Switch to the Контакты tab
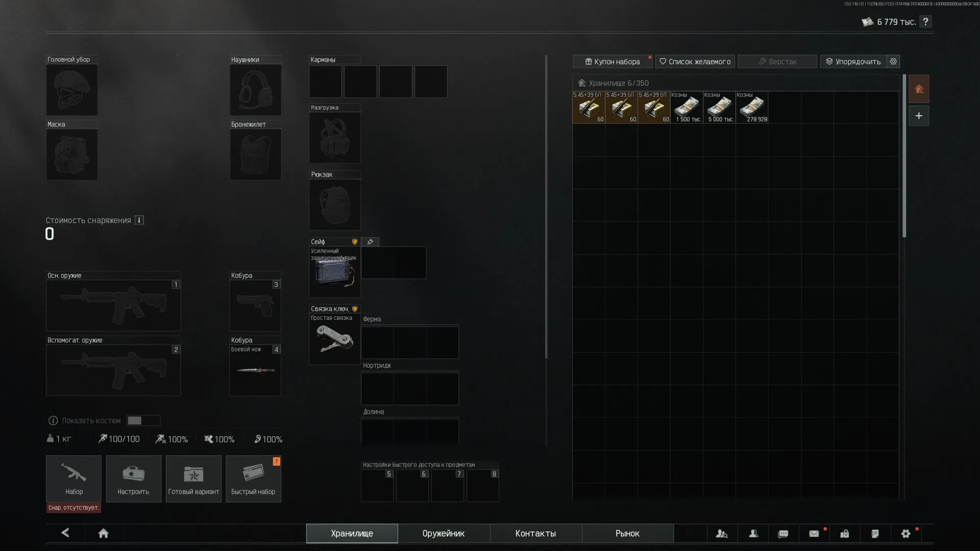 click(x=535, y=534)
